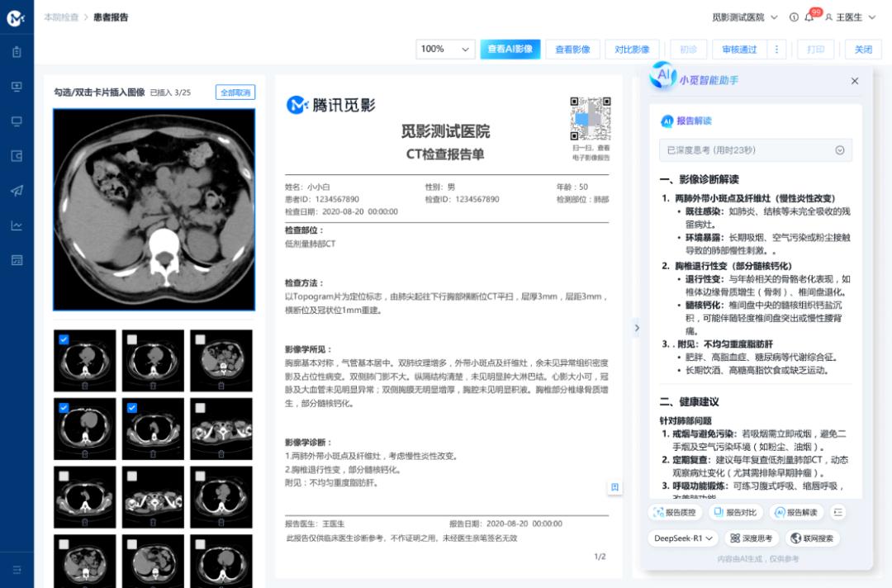Open the 100% zoom dropdown
892x588 pixels.
pos(445,50)
